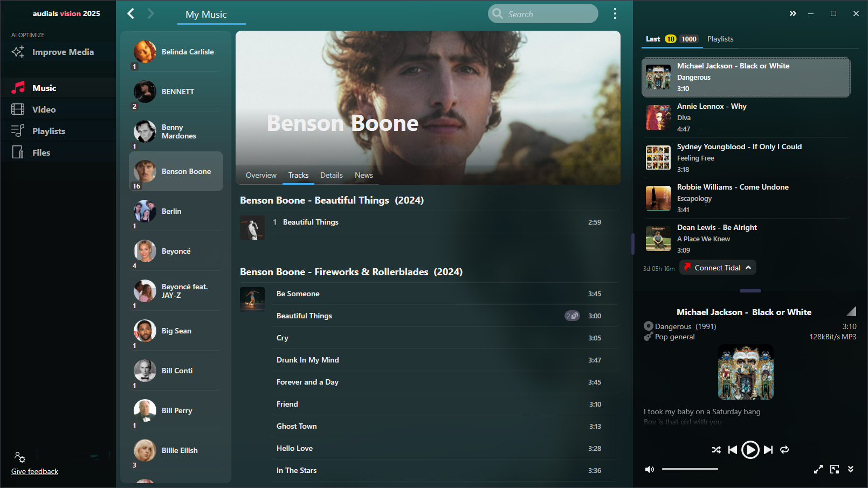Open the Give feedback link

35,471
